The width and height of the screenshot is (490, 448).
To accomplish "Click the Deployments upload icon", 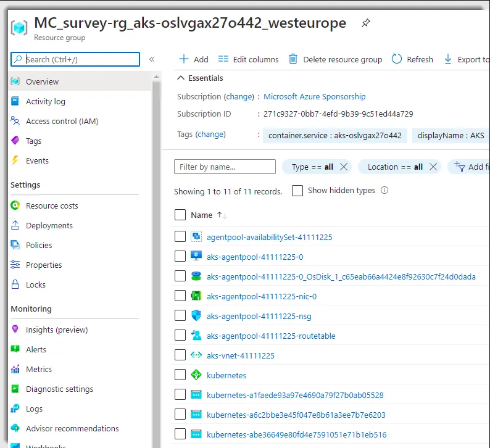I will click(15, 225).
